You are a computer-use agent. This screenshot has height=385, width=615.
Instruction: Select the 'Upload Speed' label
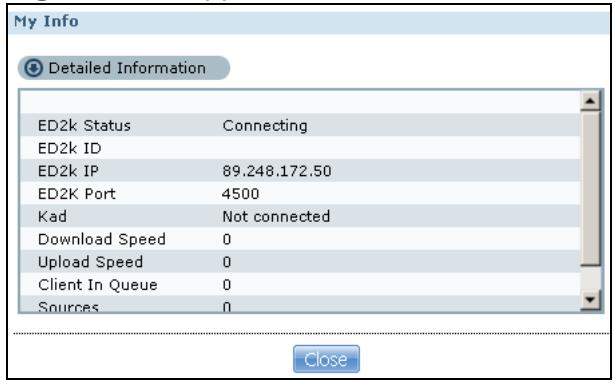click(x=90, y=262)
